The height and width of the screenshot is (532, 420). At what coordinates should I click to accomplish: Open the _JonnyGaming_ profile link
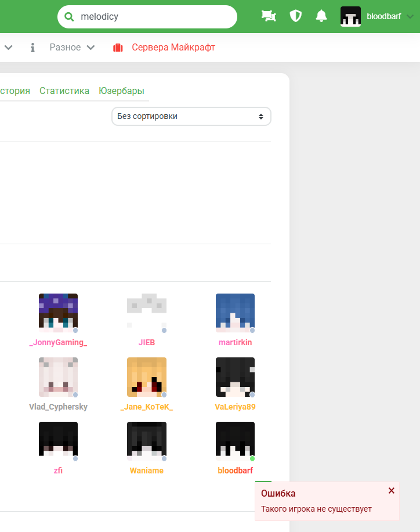(59, 342)
